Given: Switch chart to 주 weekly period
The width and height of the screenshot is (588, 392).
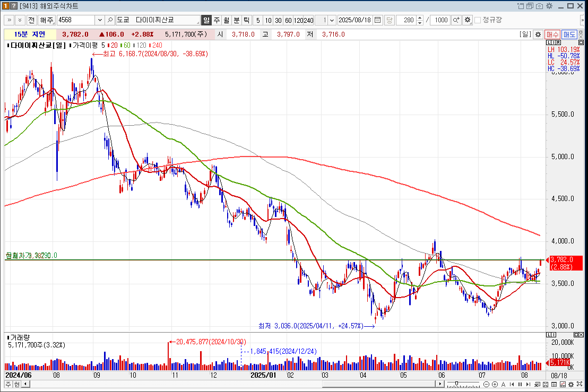Looking at the screenshot, I should coord(217,20).
